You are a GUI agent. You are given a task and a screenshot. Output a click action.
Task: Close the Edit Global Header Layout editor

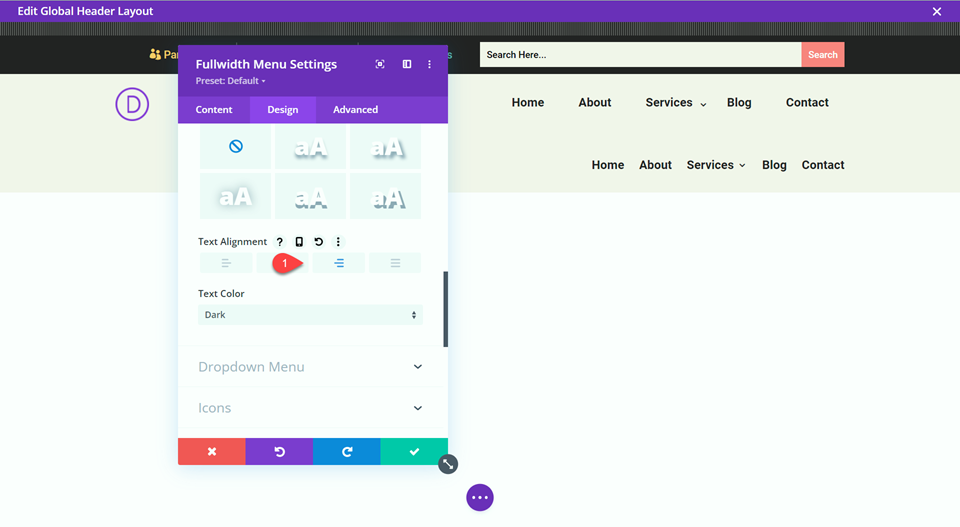click(937, 12)
